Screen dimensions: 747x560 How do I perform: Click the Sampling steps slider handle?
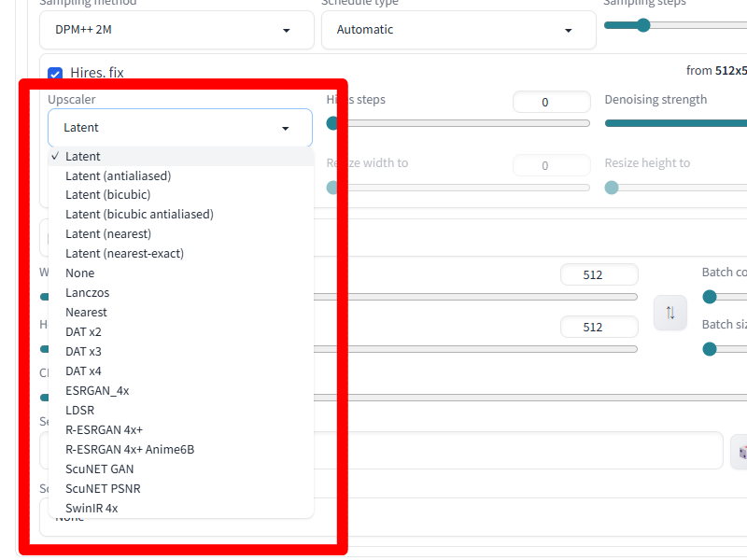coord(643,25)
